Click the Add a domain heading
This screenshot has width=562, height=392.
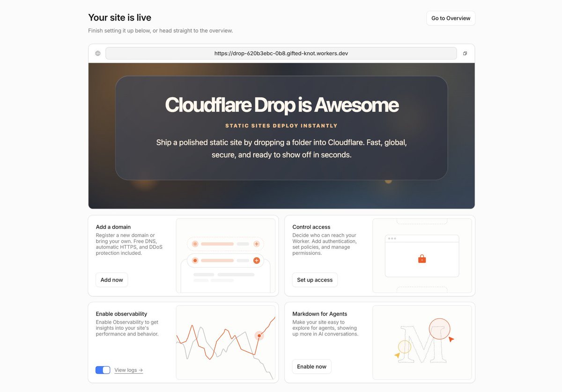tap(113, 227)
